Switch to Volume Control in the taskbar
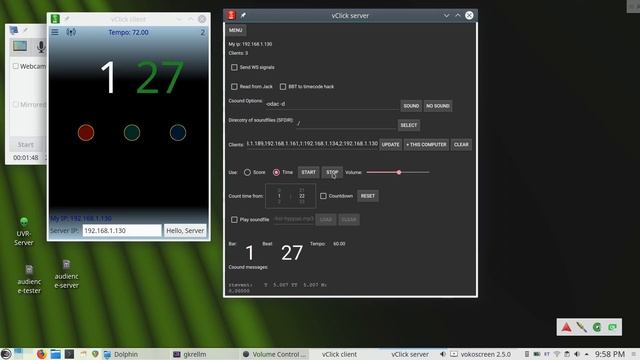The width and height of the screenshot is (640, 360). click(274, 354)
